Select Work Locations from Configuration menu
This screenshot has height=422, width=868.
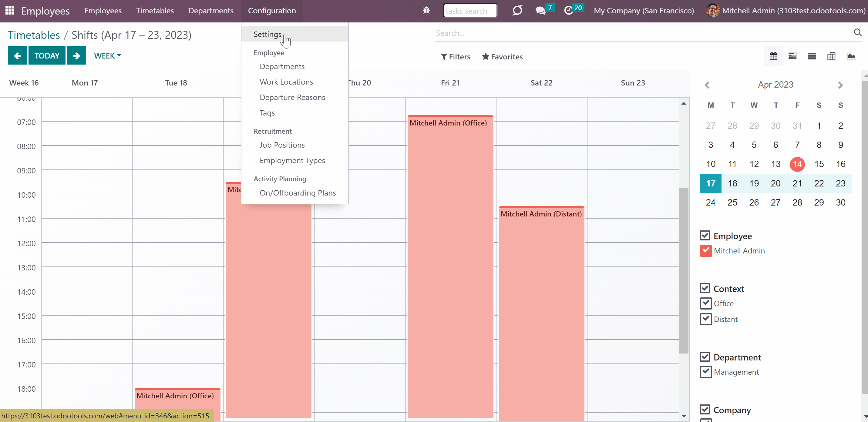(x=286, y=82)
